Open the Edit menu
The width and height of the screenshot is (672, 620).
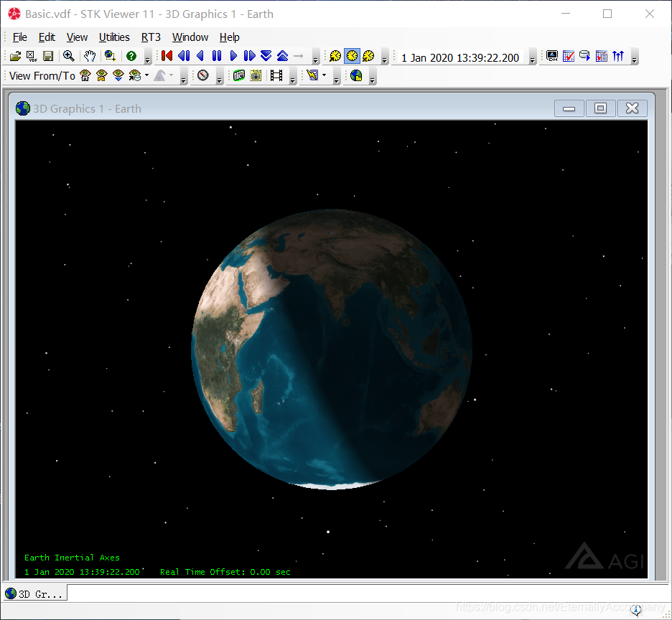pyautogui.click(x=47, y=37)
